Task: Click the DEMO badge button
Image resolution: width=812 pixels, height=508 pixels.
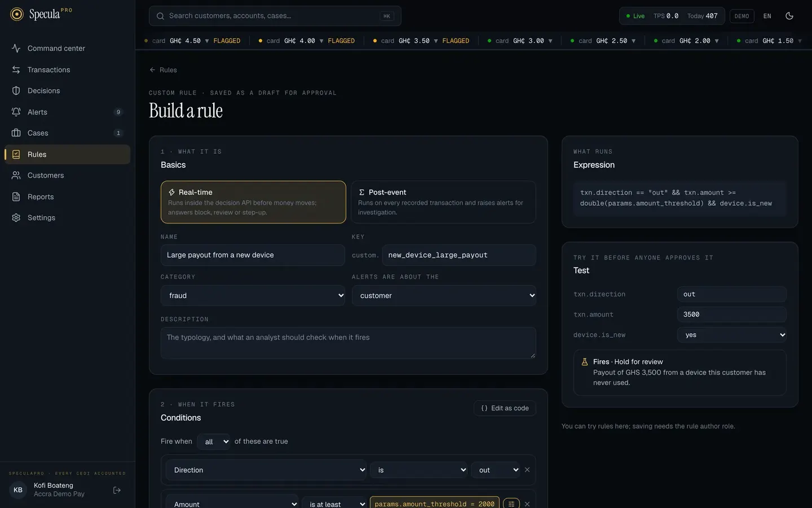Action: click(x=742, y=16)
